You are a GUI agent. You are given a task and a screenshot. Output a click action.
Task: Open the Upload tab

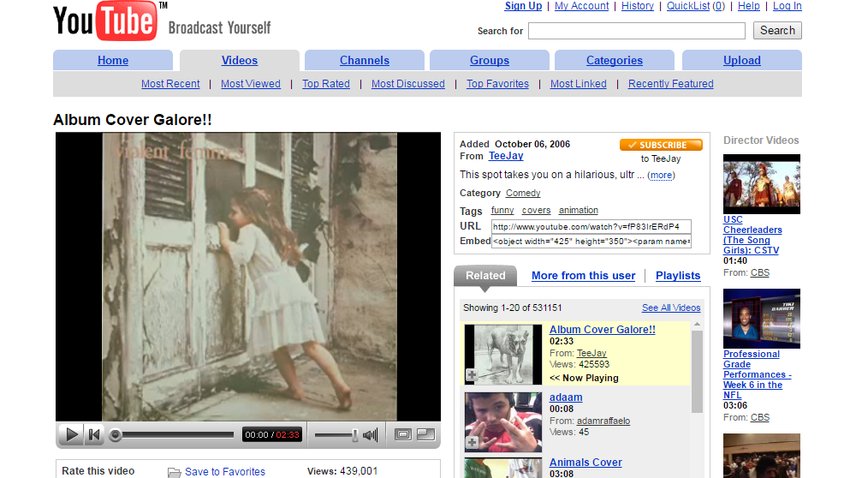(x=742, y=60)
